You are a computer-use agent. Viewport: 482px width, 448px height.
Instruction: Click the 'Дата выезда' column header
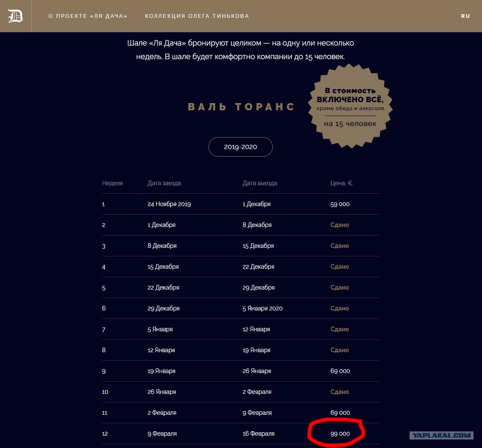(260, 183)
